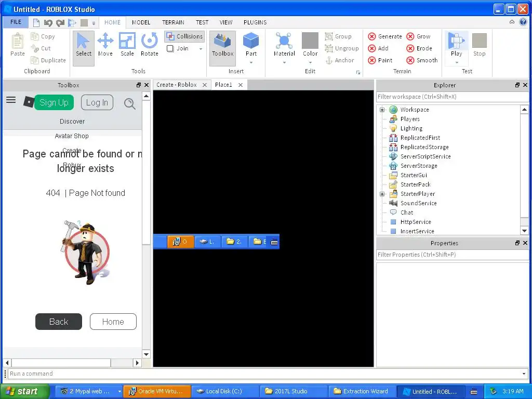
Task: Open the Play mode dropdown arrow
Action: 457,62
